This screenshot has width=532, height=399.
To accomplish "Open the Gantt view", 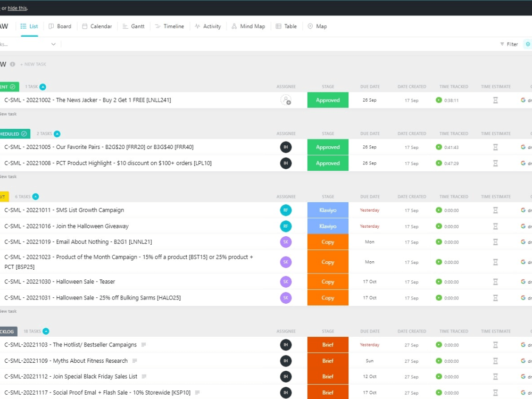I will [x=134, y=26].
